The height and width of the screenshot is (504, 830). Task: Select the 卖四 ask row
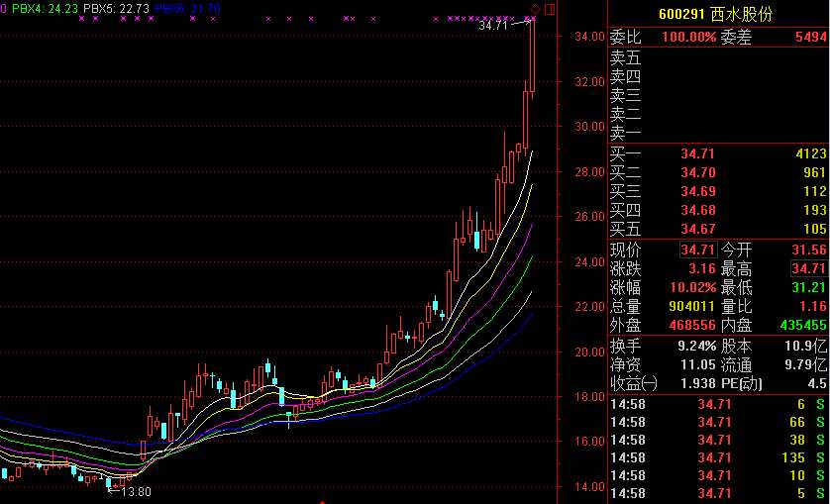click(x=719, y=76)
